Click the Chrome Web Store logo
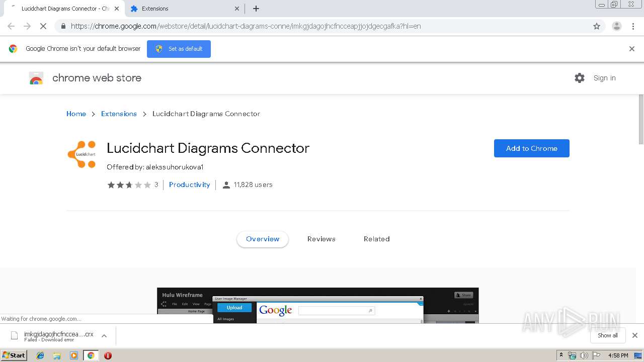Image resolution: width=644 pixels, height=362 pixels. (x=36, y=78)
